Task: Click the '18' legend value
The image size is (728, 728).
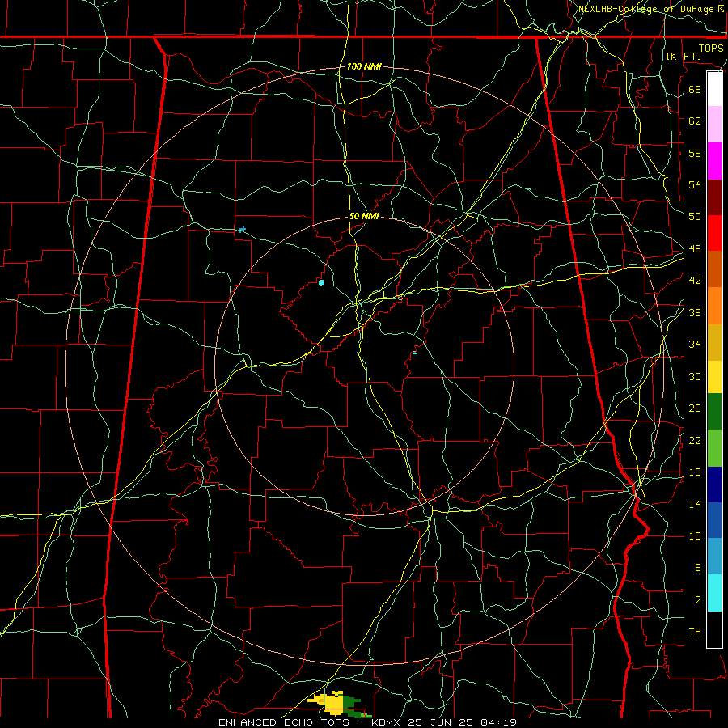Action: (695, 472)
